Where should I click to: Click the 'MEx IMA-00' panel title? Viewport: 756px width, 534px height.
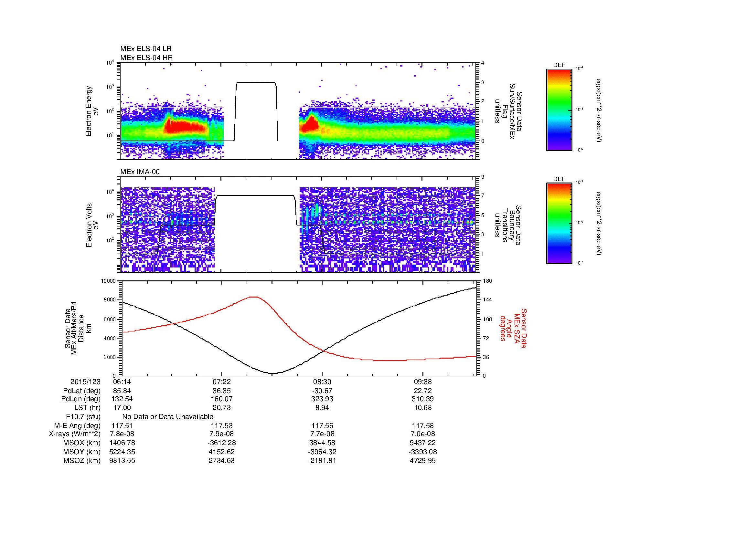point(140,172)
